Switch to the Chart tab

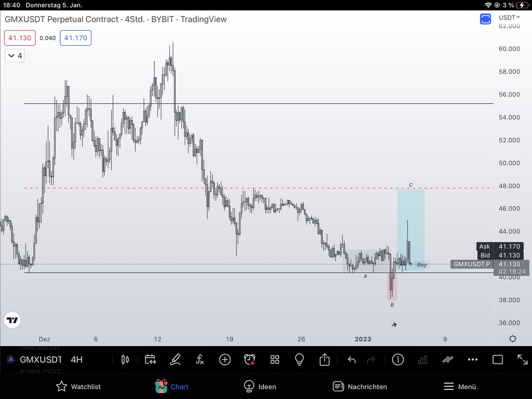172,387
